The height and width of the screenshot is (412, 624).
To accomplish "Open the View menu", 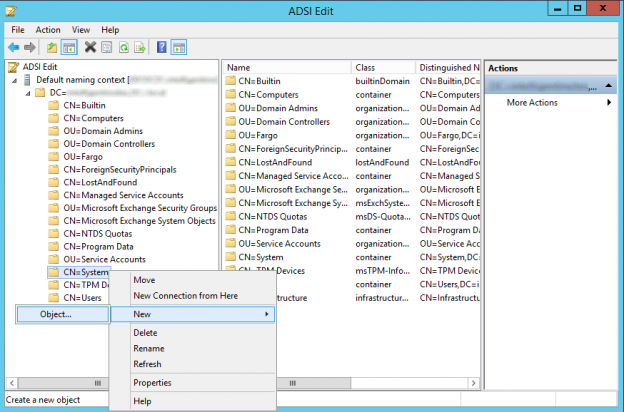I will click(x=80, y=30).
